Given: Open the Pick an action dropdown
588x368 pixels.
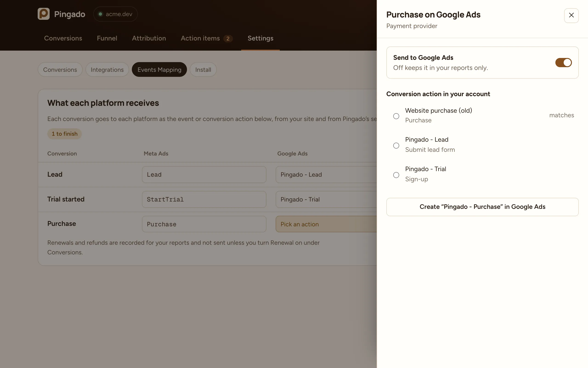Looking at the screenshot, I should [x=326, y=224].
